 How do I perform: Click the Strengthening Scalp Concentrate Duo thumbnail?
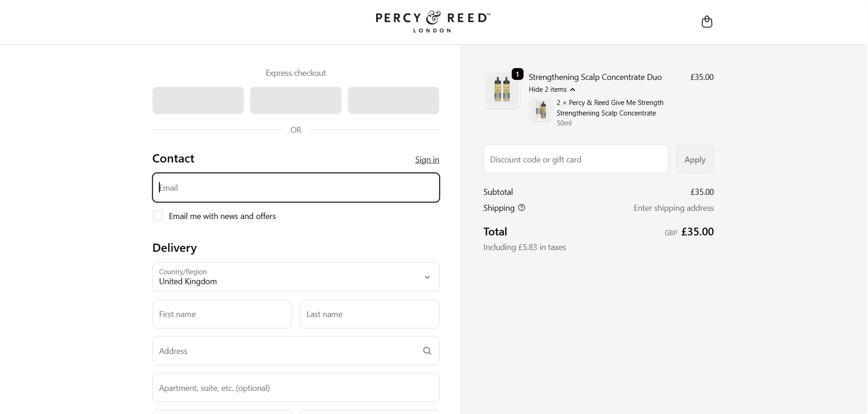pos(502,89)
